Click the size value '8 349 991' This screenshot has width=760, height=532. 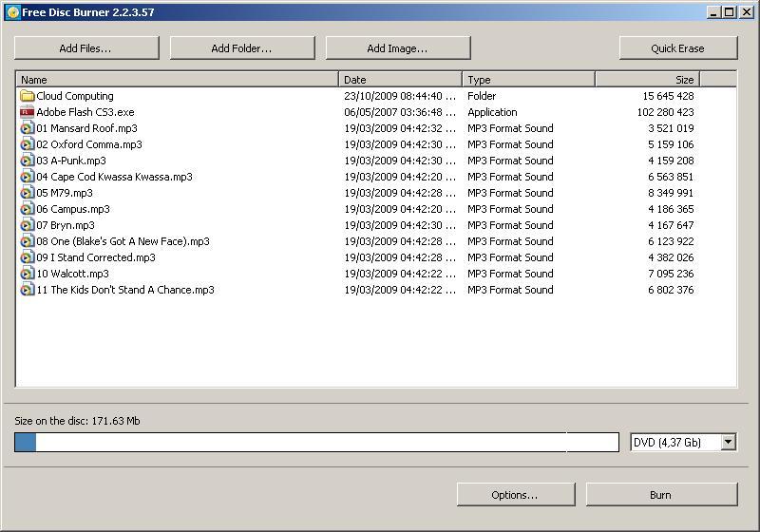pyautogui.click(x=671, y=193)
